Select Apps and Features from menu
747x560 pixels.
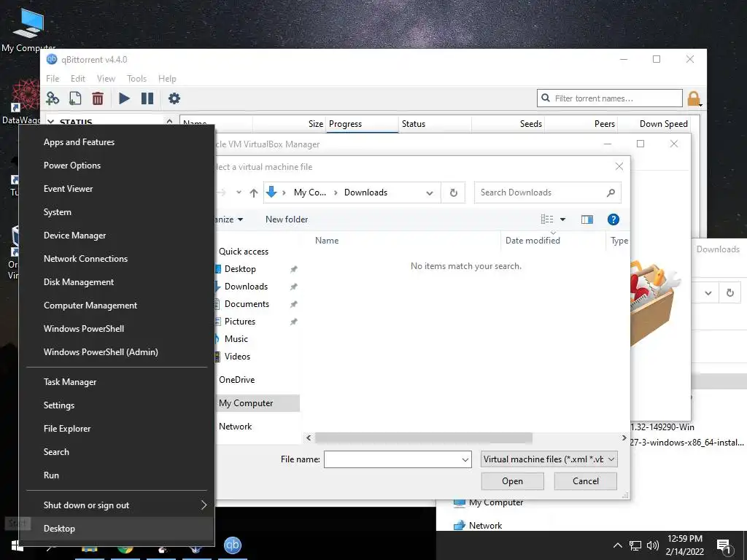click(79, 142)
